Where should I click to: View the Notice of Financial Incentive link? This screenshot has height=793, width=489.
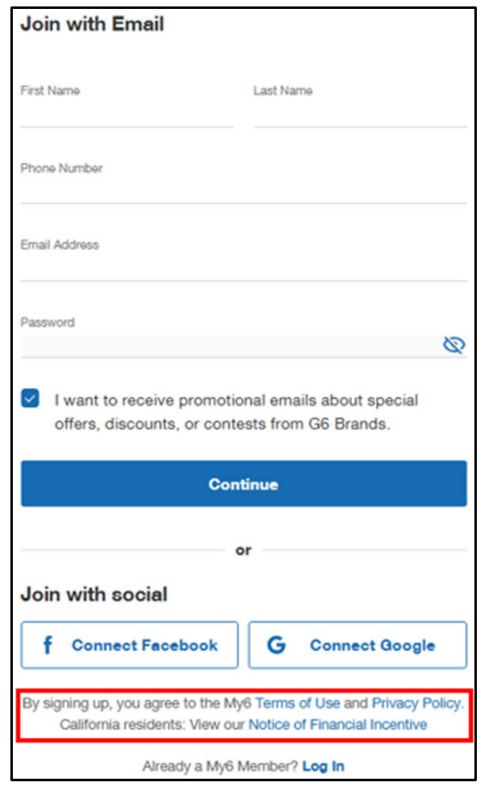tap(337, 724)
